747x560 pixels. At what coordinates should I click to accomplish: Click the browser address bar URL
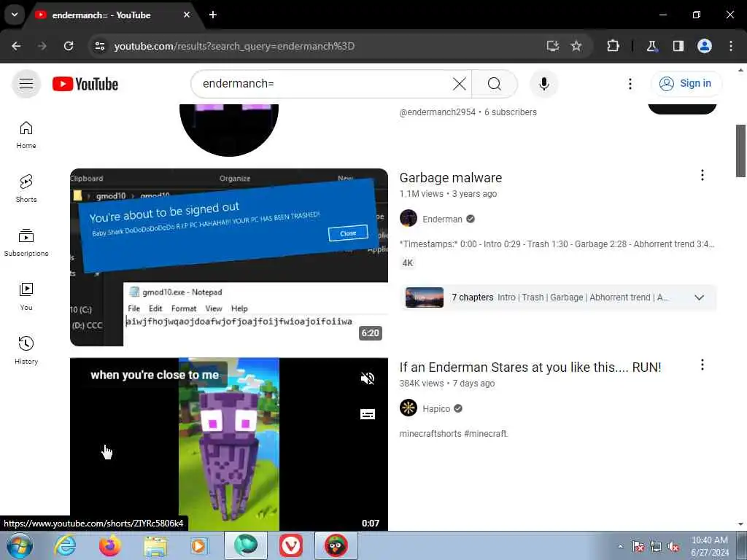click(x=234, y=46)
